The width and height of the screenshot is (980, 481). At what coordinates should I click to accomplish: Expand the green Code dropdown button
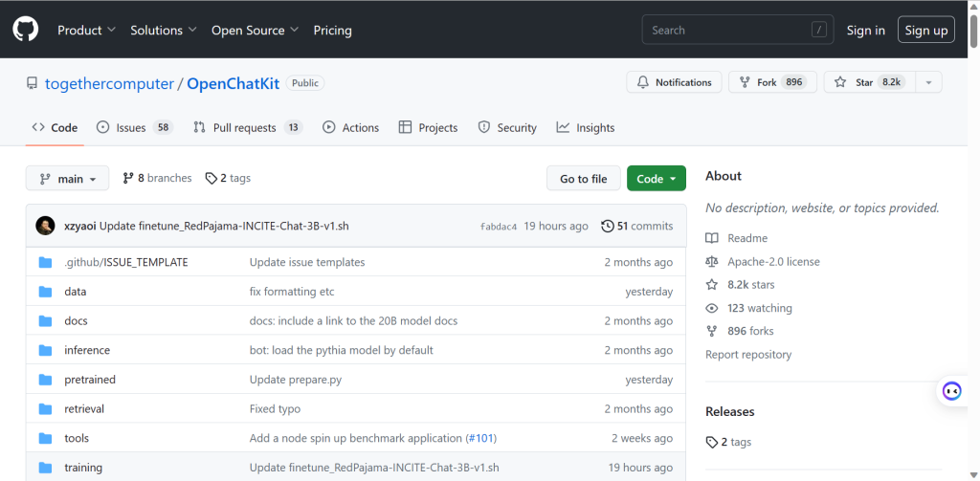(x=656, y=179)
